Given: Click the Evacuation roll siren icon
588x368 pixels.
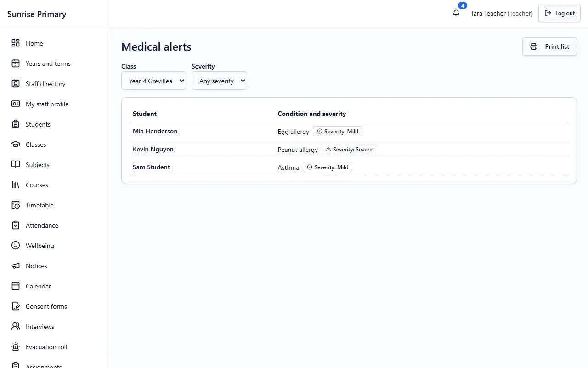Looking at the screenshot, I should [16, 347].
